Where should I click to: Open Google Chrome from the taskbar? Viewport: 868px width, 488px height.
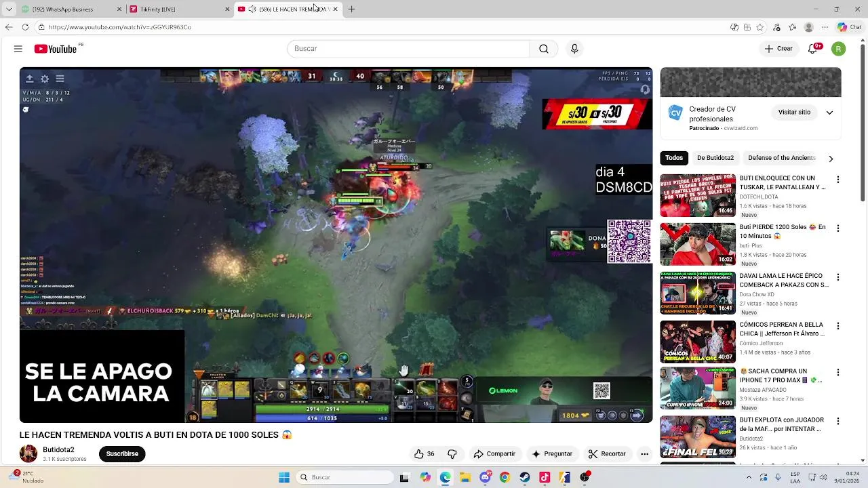pos(505,477)
